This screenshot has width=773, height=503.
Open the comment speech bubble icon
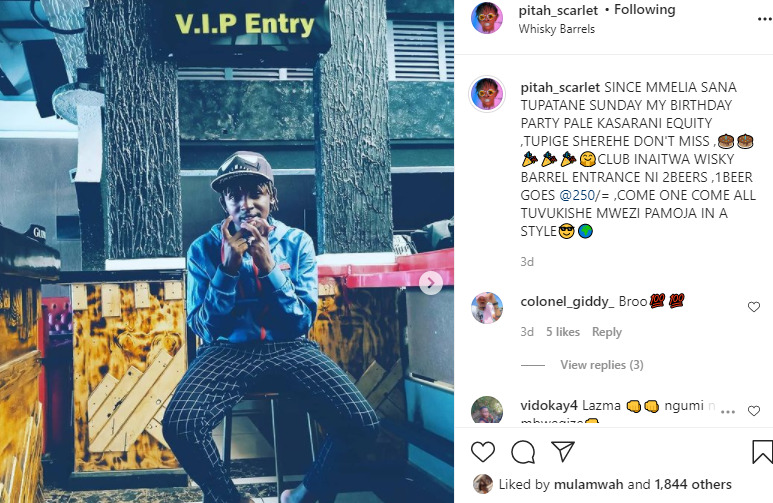pyautogui.click(x=523, y=452)
